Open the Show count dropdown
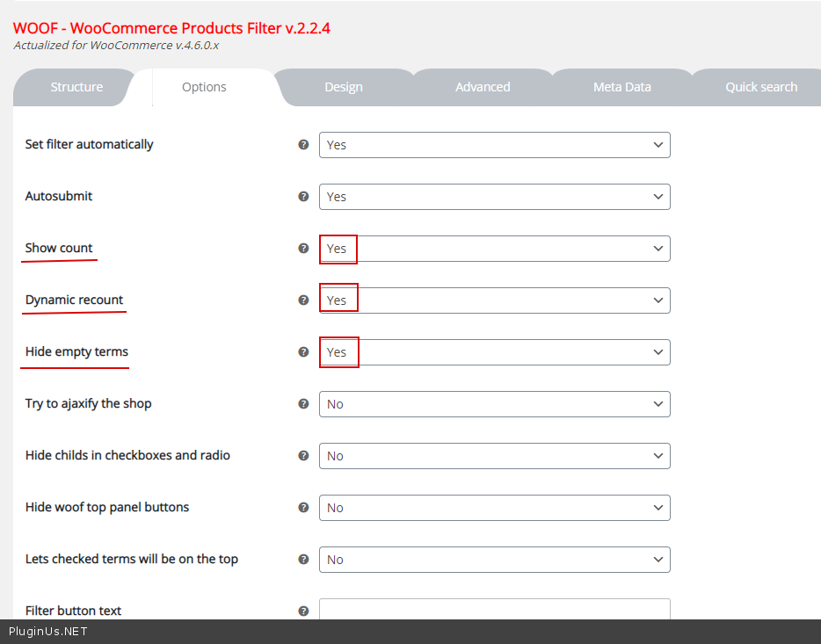The image size is (821, 644). click(494, 249)
